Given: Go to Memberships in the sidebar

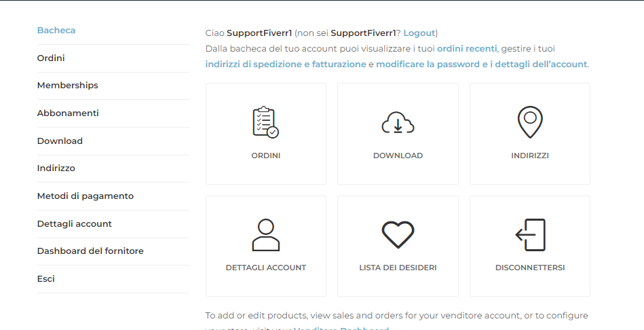Looking at the screenshot, I should click(x=67, y=86).
